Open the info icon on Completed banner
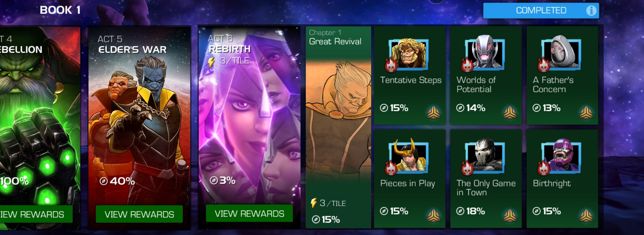The height and width of the screenshot is (235, 644). pos(591,10)
